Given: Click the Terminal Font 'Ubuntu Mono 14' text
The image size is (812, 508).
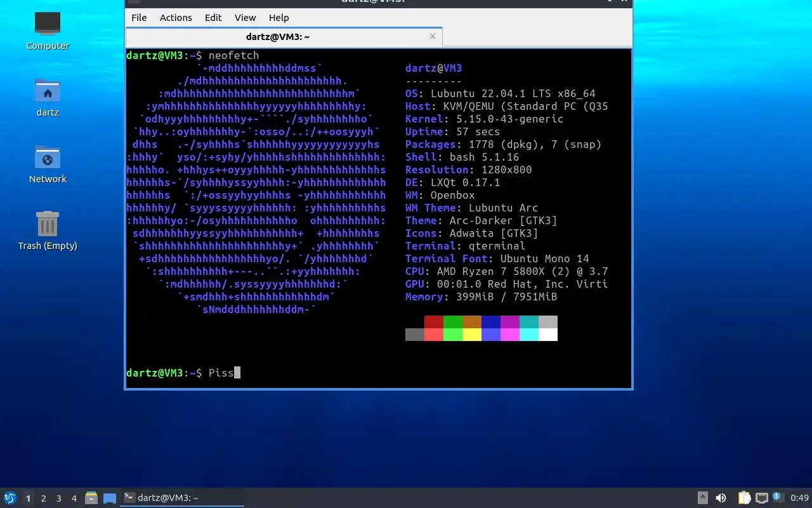Looking at the screenshot, I should 545,258.
